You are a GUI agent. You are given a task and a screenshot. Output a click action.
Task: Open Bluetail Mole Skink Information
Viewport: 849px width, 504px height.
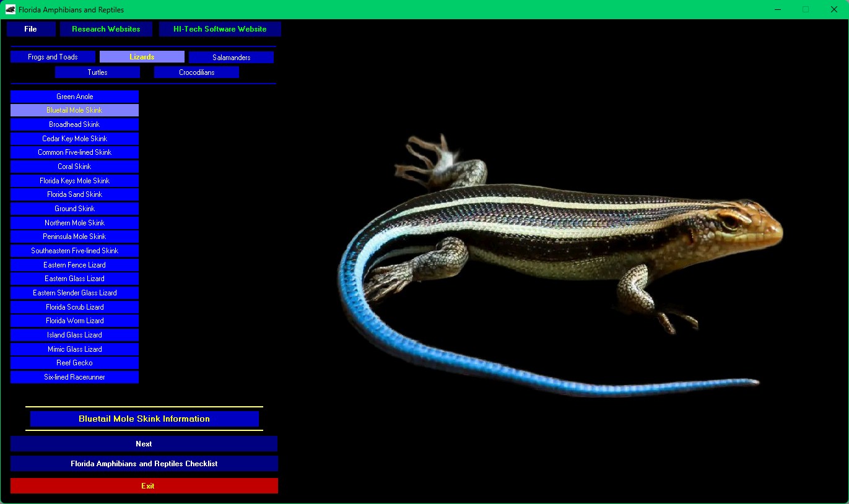click(144, 419)
